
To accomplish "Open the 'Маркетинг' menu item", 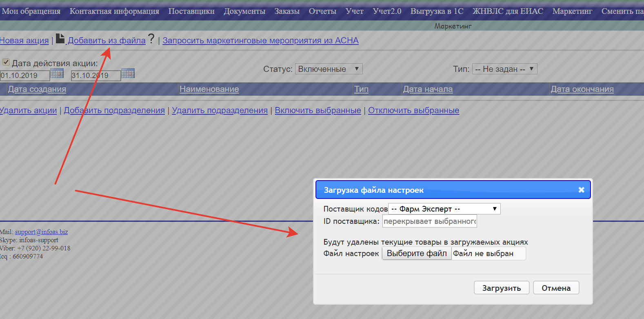I will pos(572,11).
